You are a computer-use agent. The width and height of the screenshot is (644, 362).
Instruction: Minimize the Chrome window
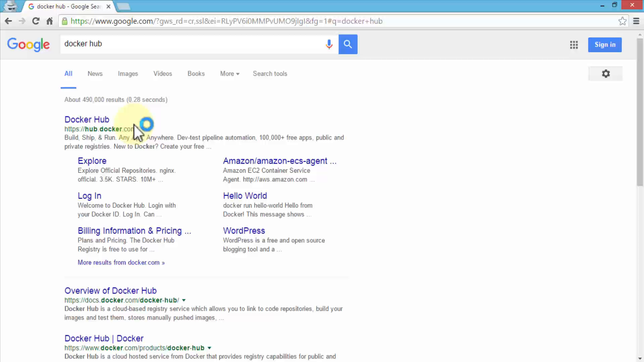pyautogui.click(x=602, y=5)
